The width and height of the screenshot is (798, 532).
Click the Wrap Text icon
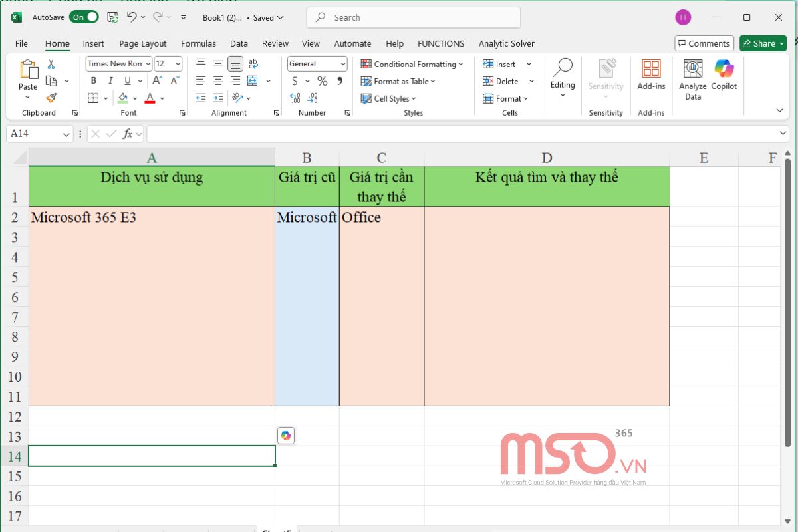coord(253,64)
